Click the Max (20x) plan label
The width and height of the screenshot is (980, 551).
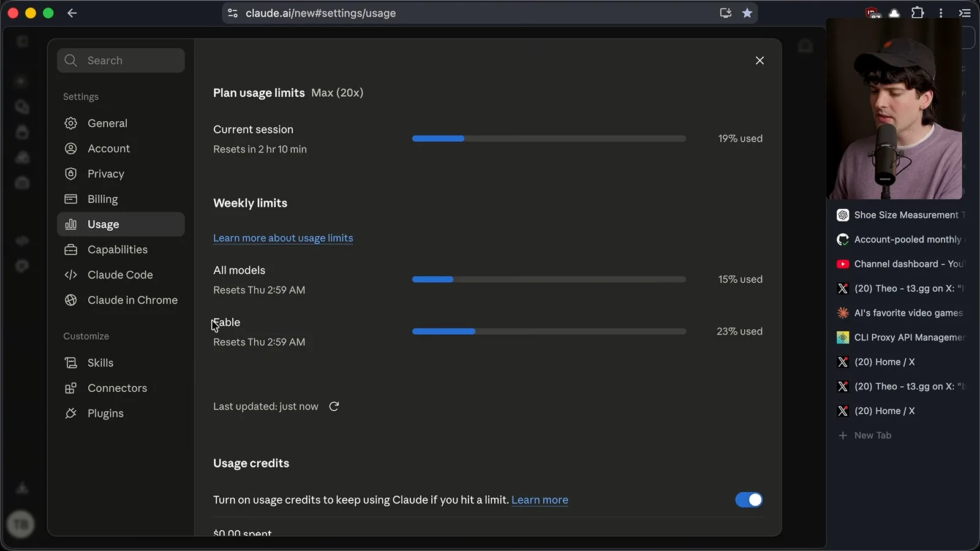(x=337, y=92)
